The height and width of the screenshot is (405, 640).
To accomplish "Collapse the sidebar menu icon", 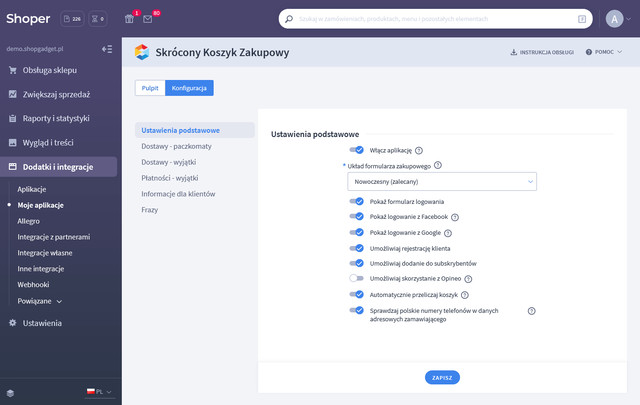I will [107, 48].
